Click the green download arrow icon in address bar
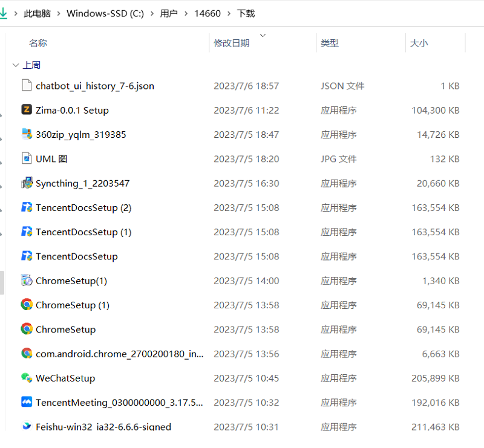484x448 pixels. tap(4, 13)
